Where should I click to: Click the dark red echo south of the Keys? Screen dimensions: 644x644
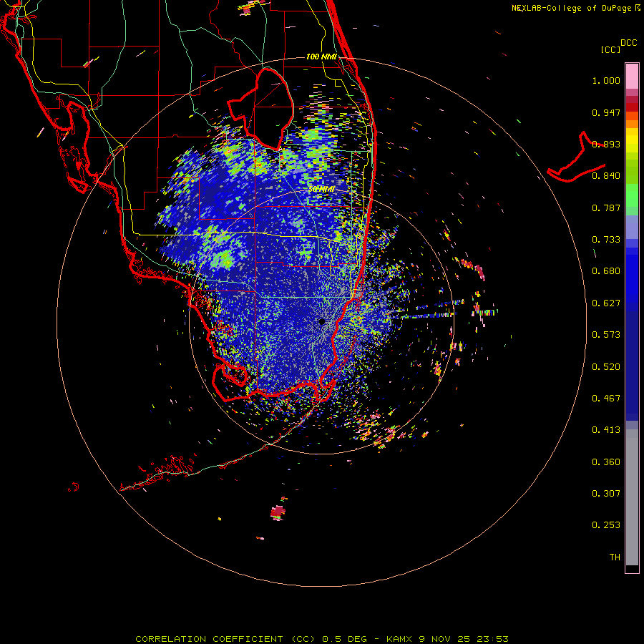[278, 512]
